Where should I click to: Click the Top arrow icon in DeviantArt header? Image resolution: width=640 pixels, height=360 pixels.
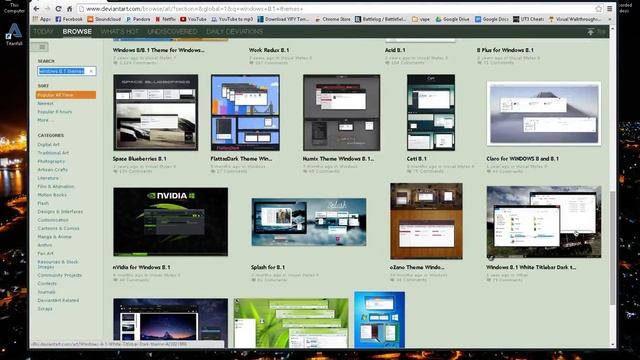tap(591, 31)
